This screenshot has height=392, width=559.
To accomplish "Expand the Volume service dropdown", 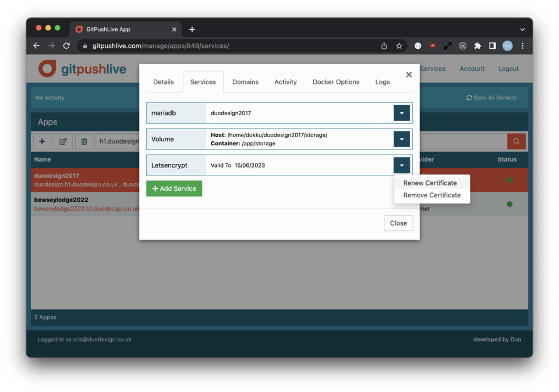I will 401,139.
